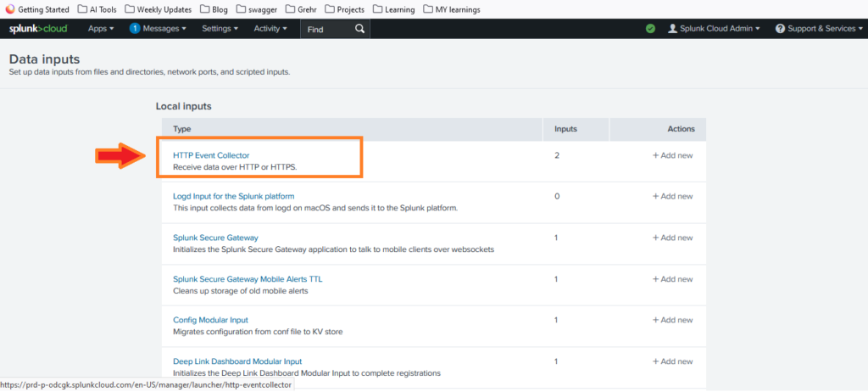
Task: Click the Find search field
Action: pyautogui.click(x=326, y=29)
